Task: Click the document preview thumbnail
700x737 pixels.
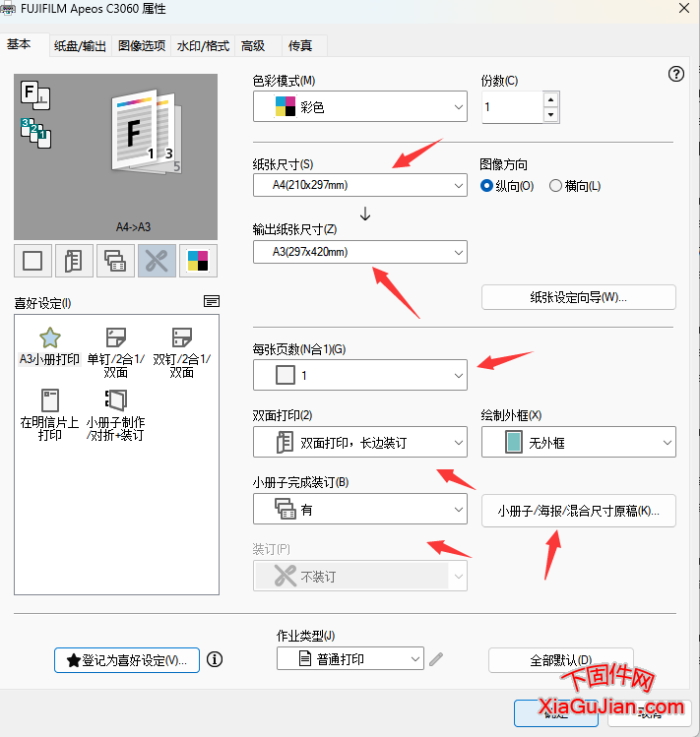Action: [147, 132]
